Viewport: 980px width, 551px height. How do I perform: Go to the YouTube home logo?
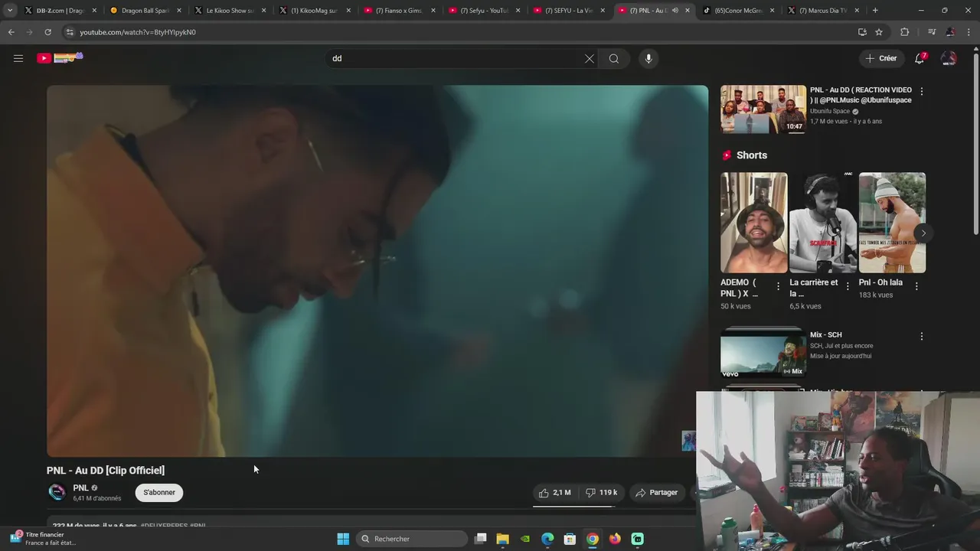click(60, 57)
